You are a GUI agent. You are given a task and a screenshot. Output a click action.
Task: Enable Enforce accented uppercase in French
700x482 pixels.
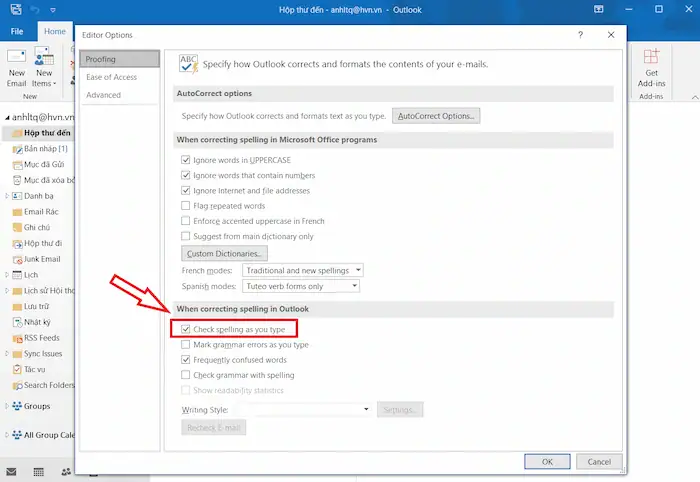(186, 221)
